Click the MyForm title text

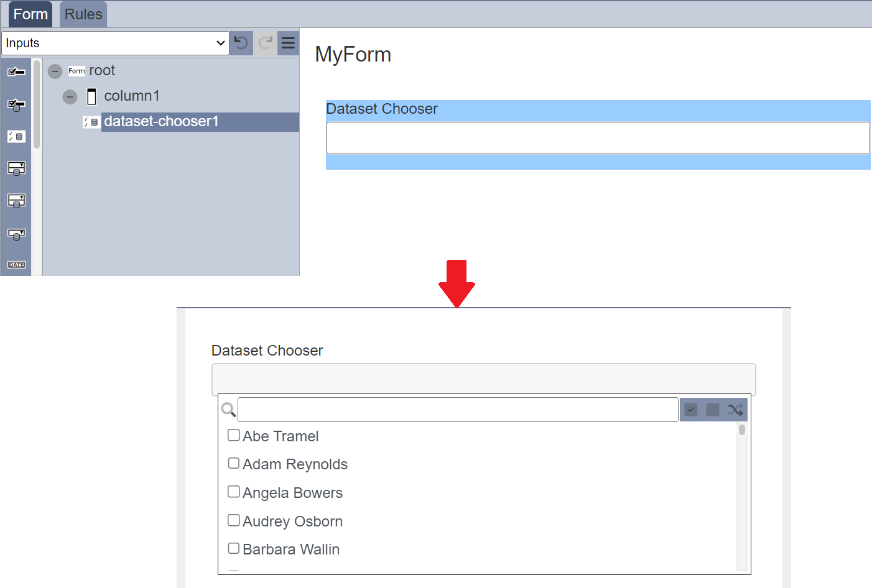353,55
